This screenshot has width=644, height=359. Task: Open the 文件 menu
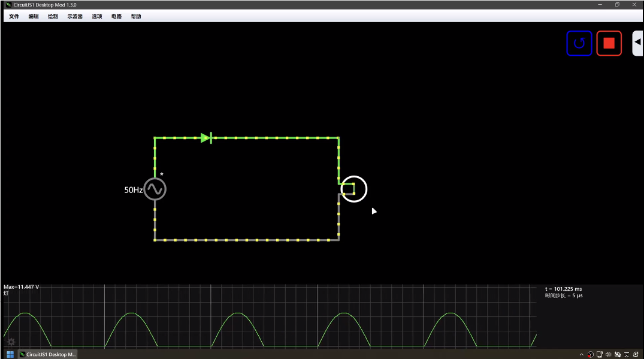[x=14, y=16]
